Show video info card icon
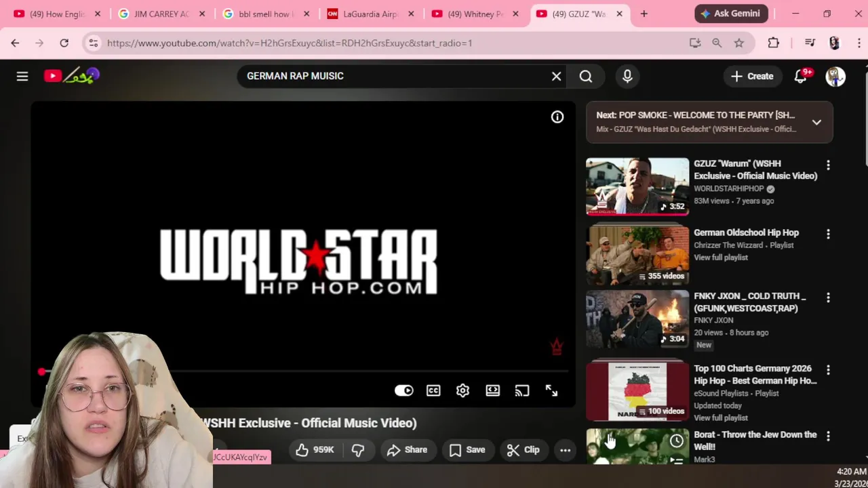 tap(557, 117)
